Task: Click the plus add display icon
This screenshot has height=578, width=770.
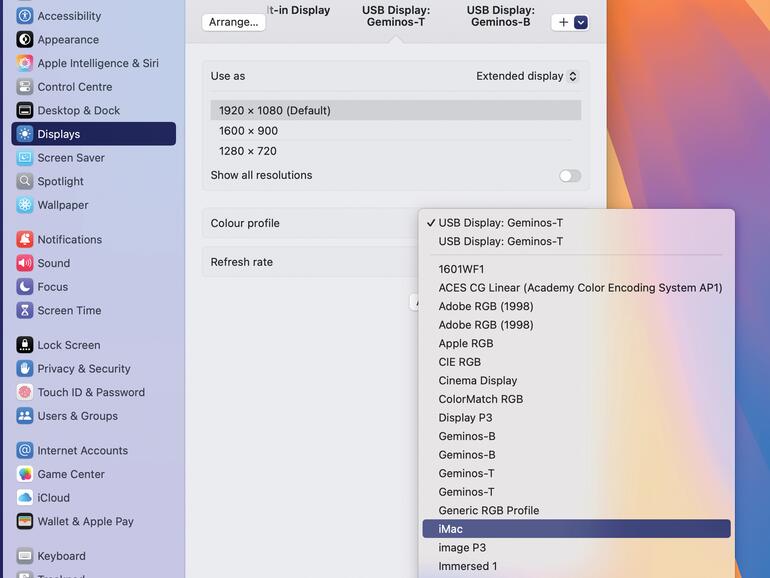Action: (563, 22)
